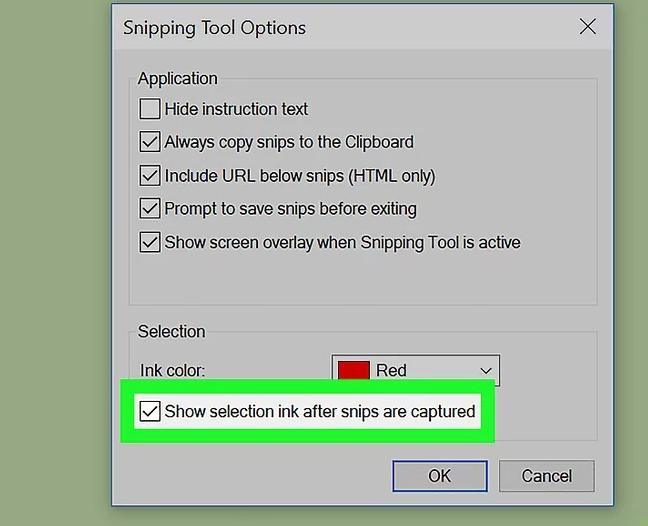The width and height of the screenshot is (648, 526).
Task: Click the "Show screen overlay" option label text
Action: pyautogui.click(x=342, y=242)
